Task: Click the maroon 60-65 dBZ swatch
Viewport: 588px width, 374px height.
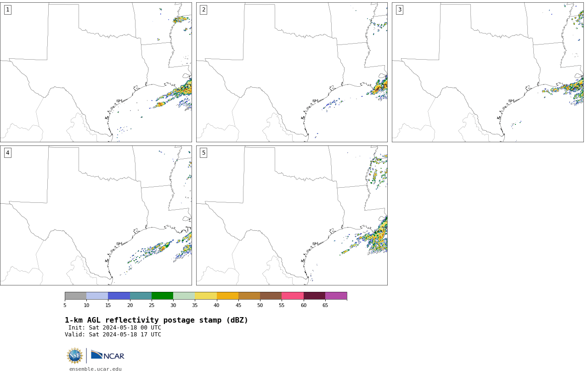Action: pos(314,296)
